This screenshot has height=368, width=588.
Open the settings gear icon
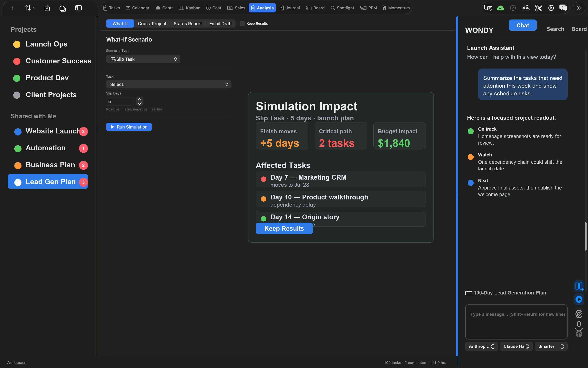(x=551, y=8)
